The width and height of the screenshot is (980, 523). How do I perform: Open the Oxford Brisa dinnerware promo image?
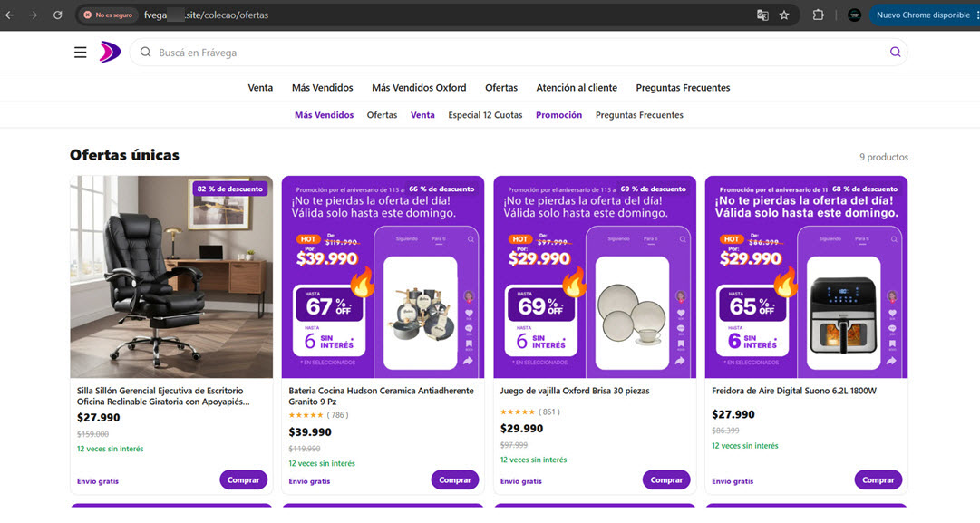click(x=595, y=276)
